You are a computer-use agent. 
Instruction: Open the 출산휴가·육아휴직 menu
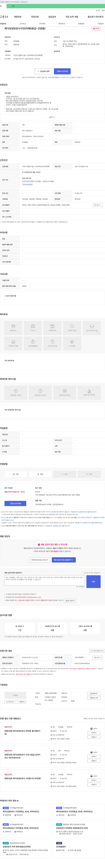pos(95,17)
